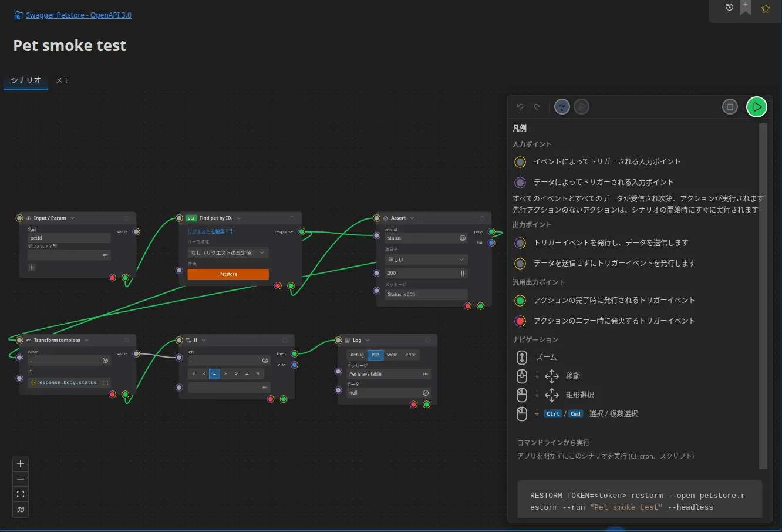Set Log level to error
The height and width of the screenshot is (532, 782).
tap(410, 355)
